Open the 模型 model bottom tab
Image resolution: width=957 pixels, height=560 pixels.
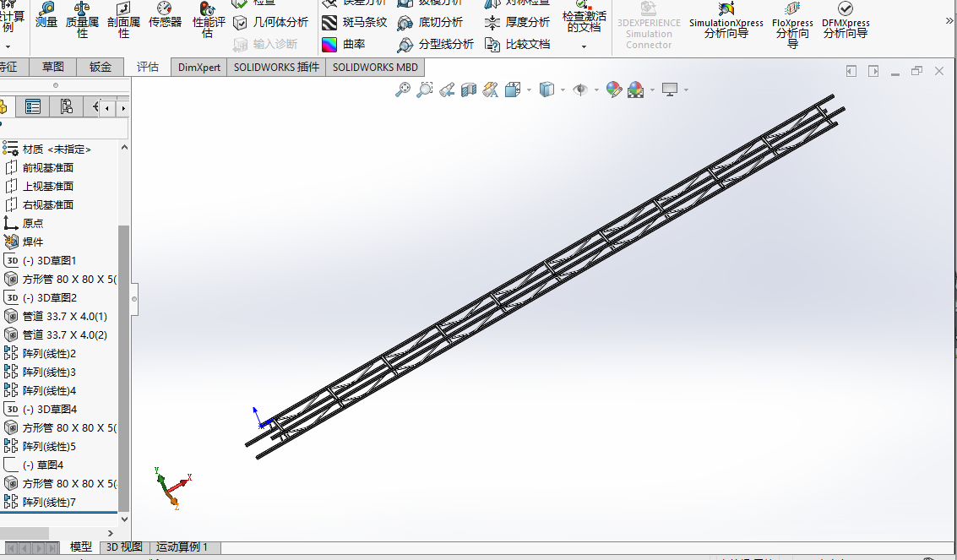pyautogui.click(x=81, y=547)
